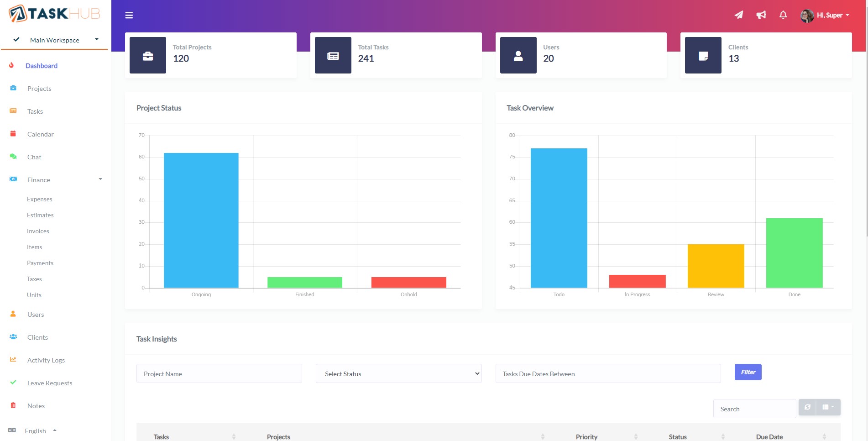
Task: Open the table columns toggle dropdown
Action: click(x=828, y=407)
